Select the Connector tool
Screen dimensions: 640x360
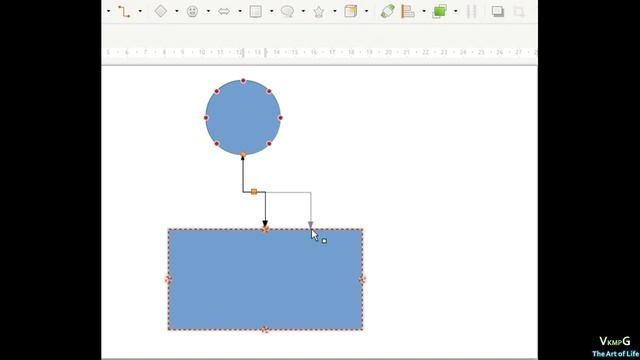point(124,11)
